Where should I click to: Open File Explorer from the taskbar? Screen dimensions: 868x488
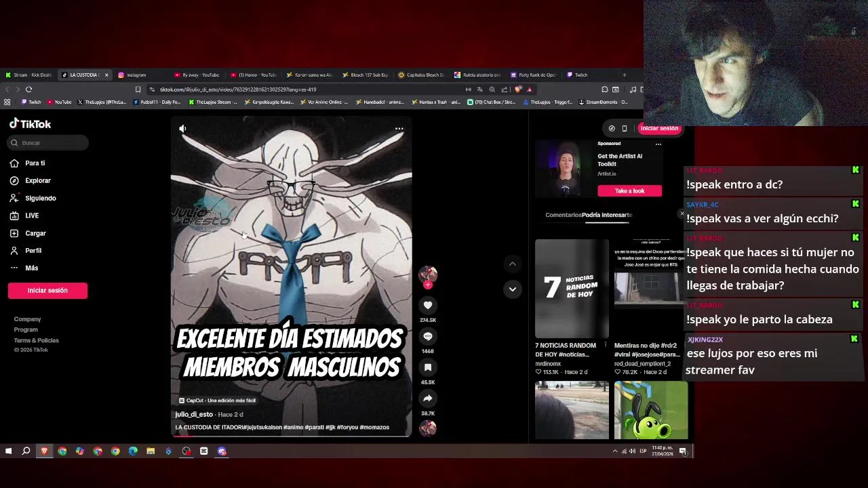(x=151, y=451)
